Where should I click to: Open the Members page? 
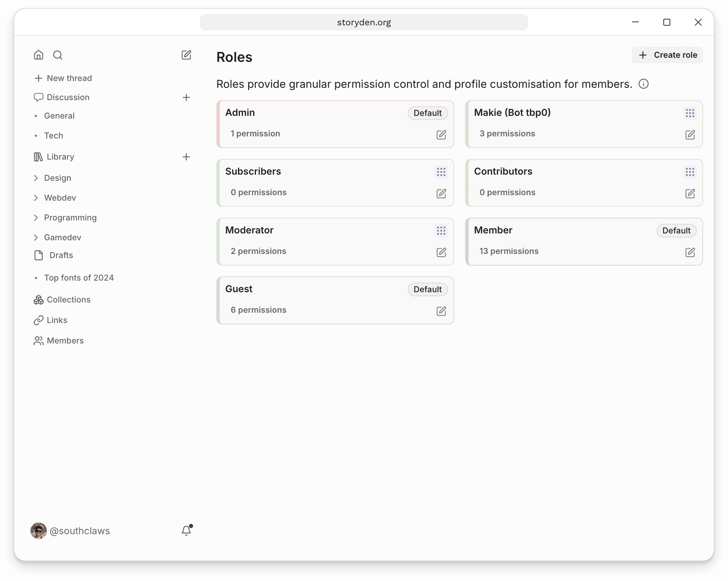click(x=59, y=341)
